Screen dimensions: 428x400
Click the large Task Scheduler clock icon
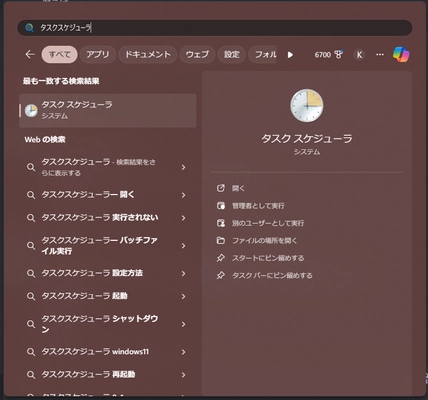pos(307,105)
